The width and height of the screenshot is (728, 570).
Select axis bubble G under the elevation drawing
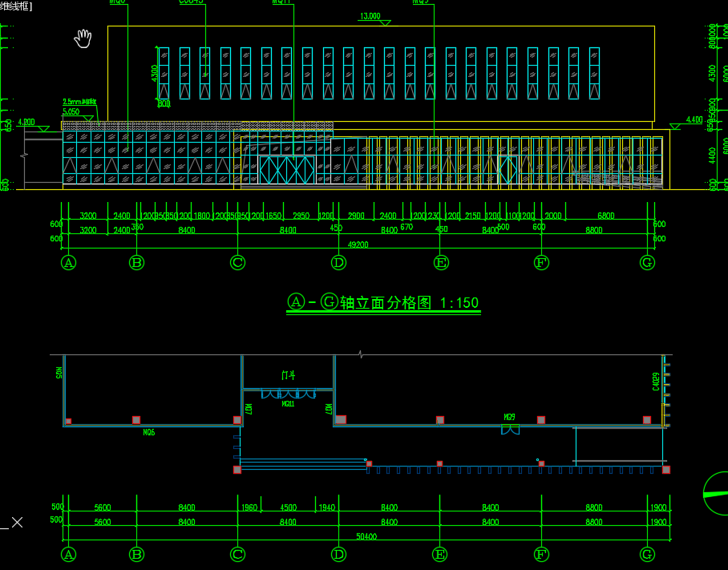click(x=647, y=263)
